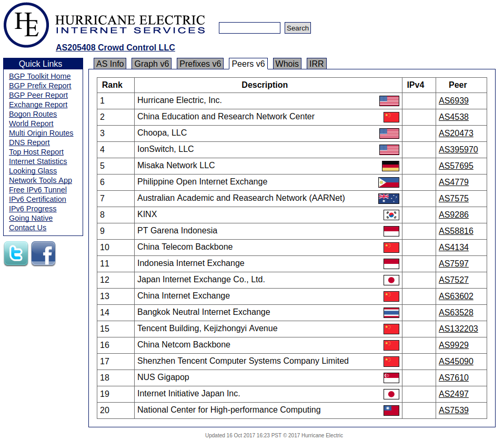Screen dimensions: 504x441
Task: Open peer AS57695 link
Action: (x=456, y=166)
